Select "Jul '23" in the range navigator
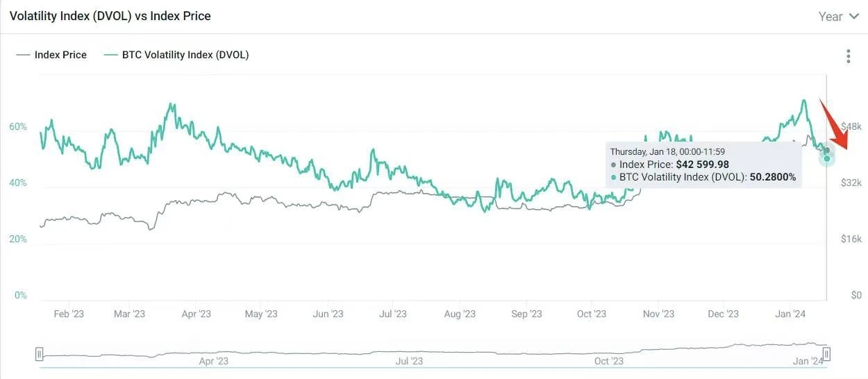 tap(409, 361)
